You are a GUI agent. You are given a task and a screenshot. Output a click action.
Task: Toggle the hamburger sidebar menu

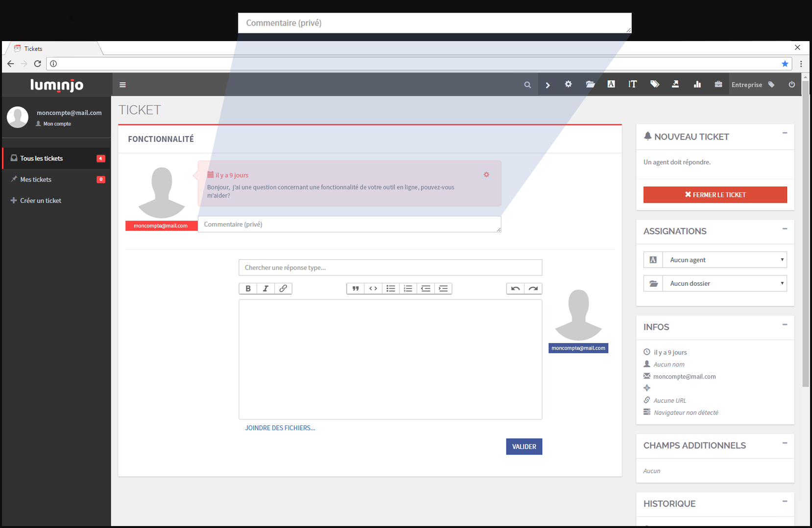(x=123, y=85)
